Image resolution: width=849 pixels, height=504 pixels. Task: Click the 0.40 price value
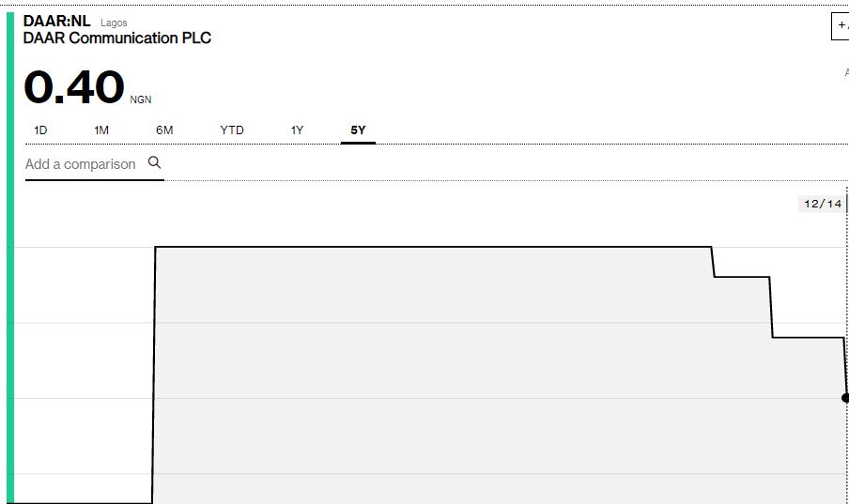click(74, 87)
